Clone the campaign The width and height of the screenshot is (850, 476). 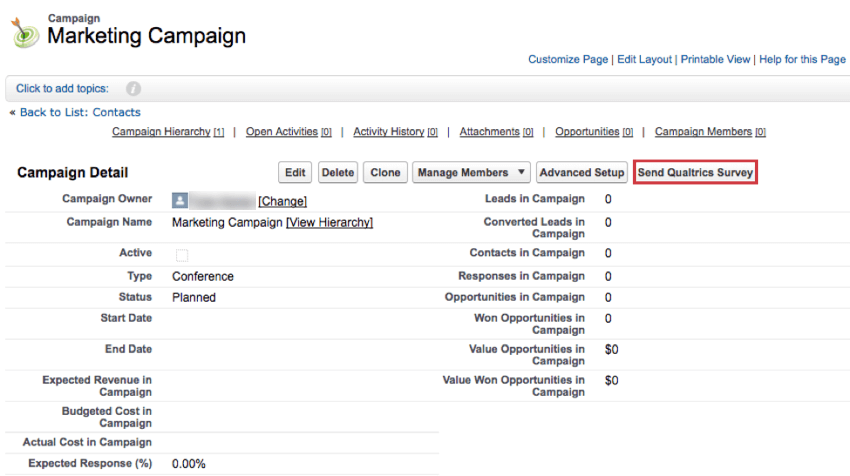coord(385,173)
